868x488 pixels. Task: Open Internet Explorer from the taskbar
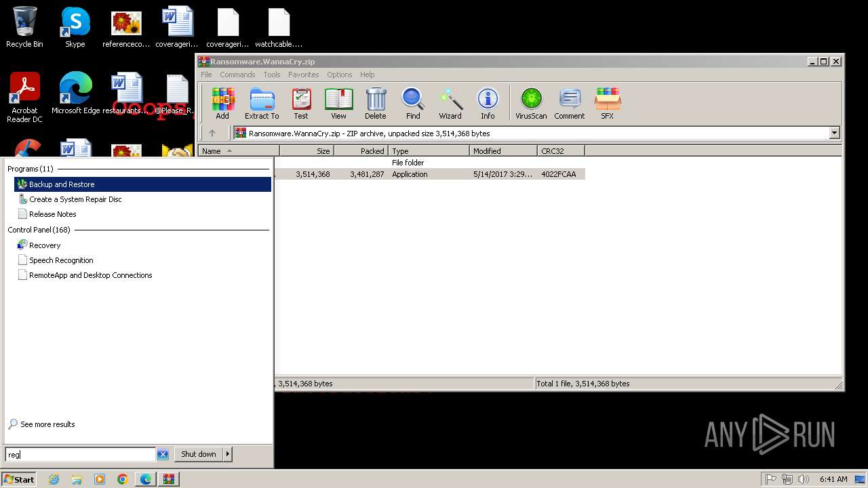tap(54, 479)
